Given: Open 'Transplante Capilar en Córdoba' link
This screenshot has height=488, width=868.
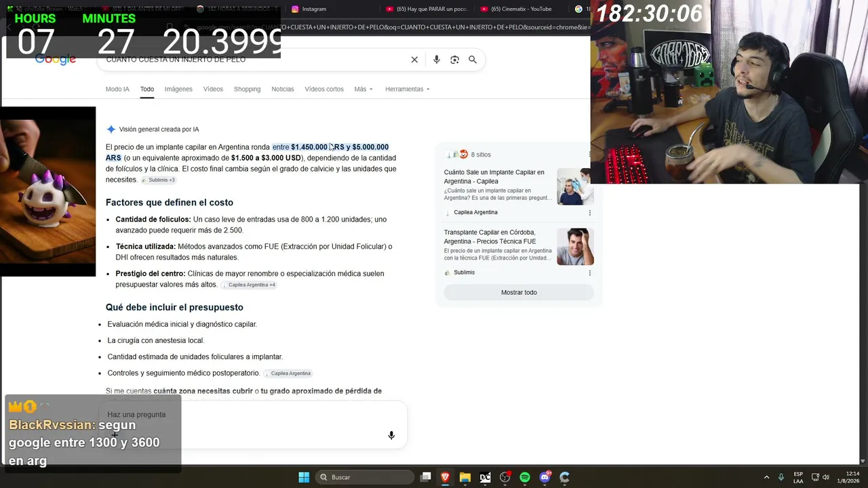Looking at the screenshot, I should (x=490, y=237).
